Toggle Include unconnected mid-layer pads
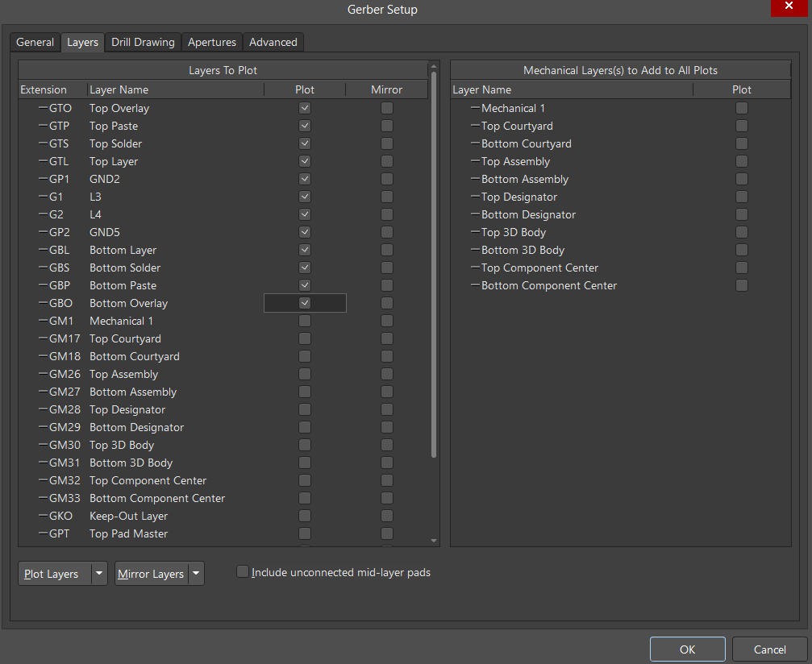812x664 pixels. [243, 571]
